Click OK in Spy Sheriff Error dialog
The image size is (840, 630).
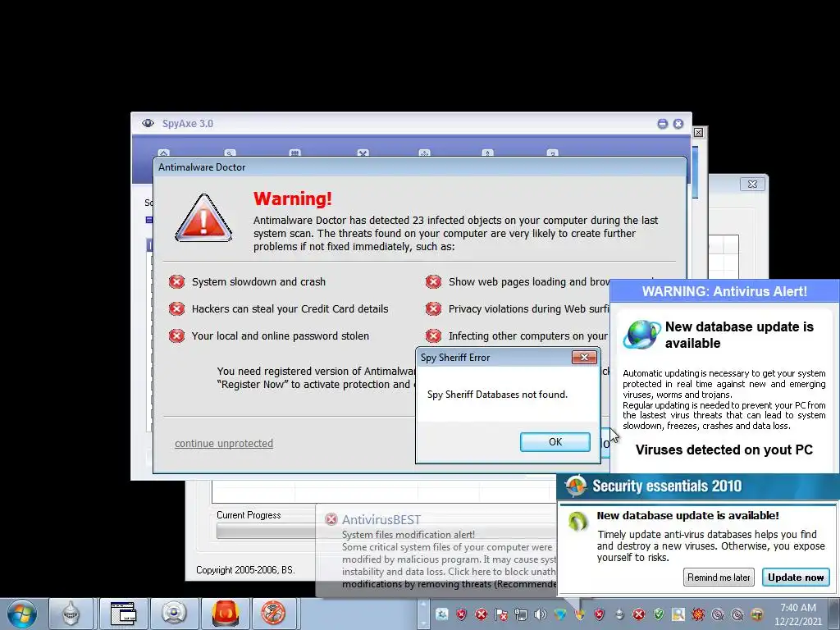[555, 442]
